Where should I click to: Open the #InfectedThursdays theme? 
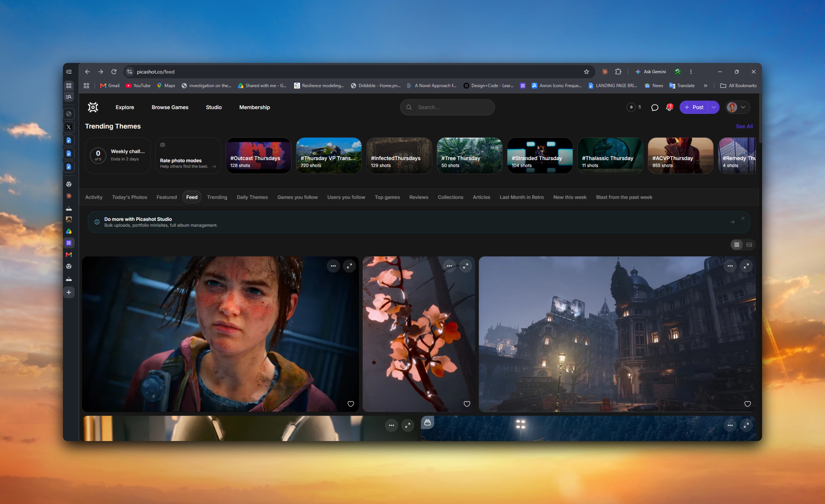(399, 156)
